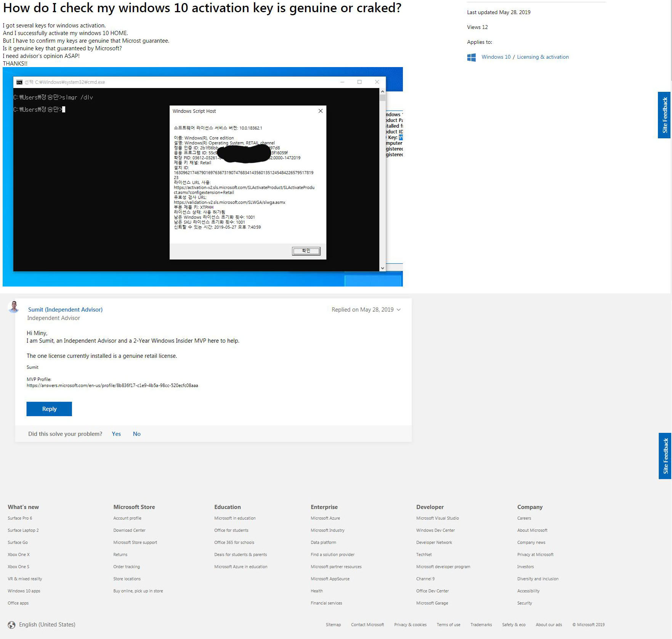Open the Channel 9 link
672x639 pixels.
point(425,579)
